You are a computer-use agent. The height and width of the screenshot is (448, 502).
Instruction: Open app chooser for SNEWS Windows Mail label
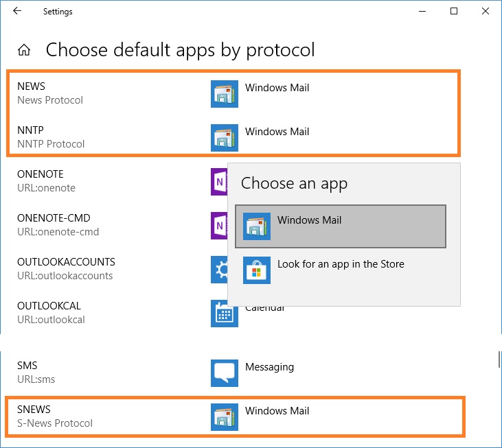(277, 410)
